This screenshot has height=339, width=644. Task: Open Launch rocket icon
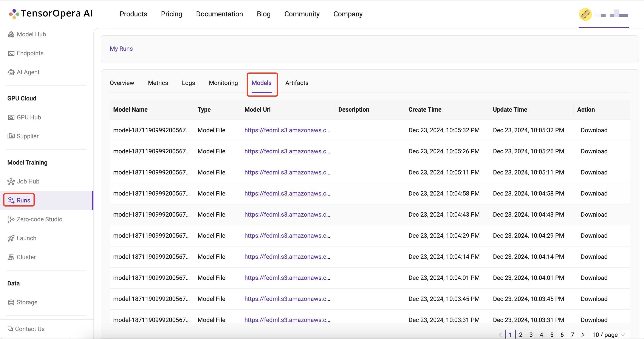[x=11, y=238]
